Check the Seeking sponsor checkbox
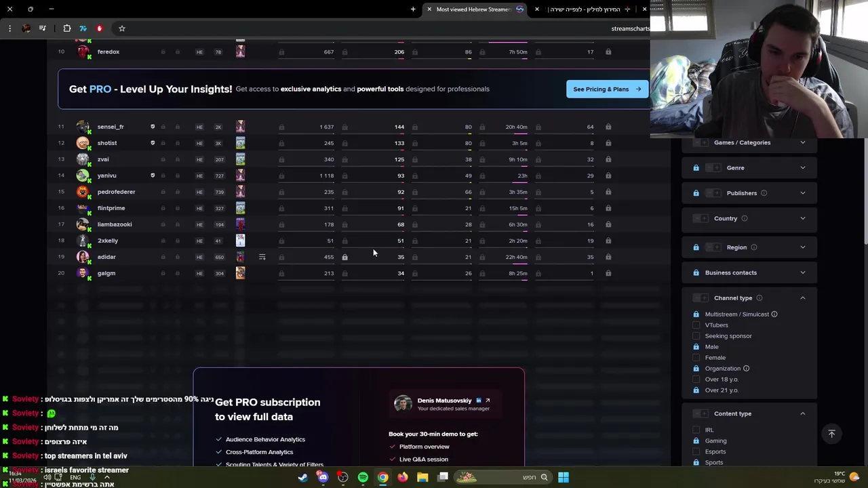This screenshot has width=868, height=488. [x=696, y=336]
